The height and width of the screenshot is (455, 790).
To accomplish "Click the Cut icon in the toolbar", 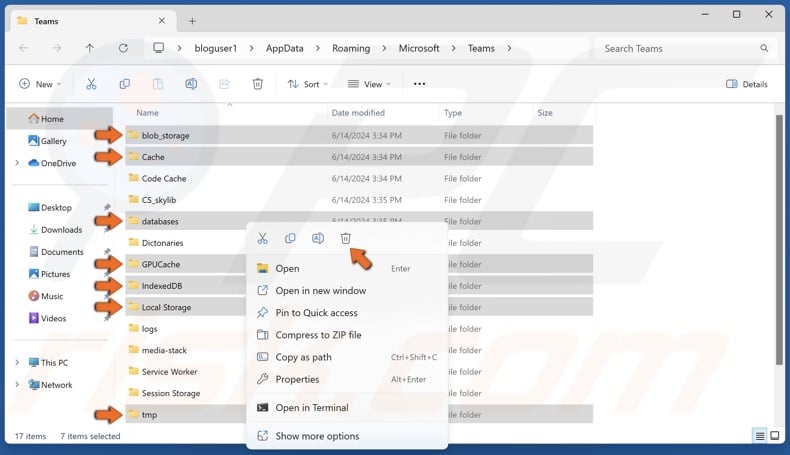I will [x=91, y=84].
